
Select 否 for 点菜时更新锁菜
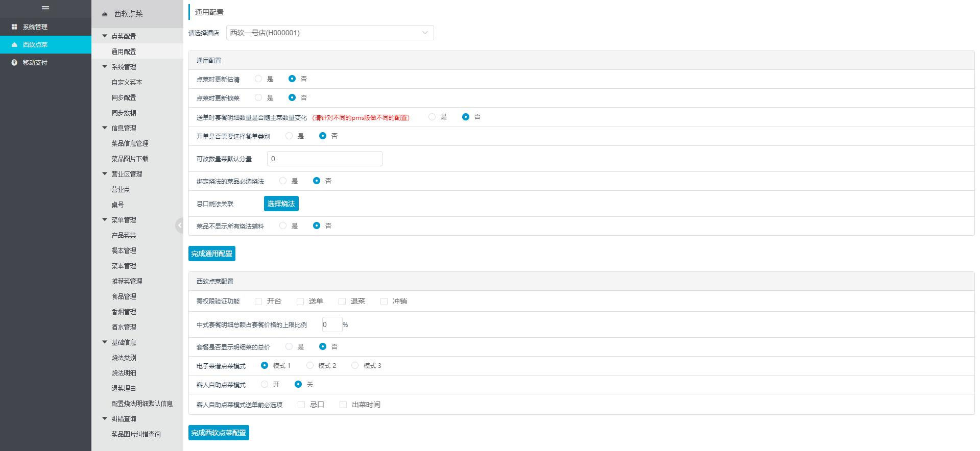pos(292,97)
